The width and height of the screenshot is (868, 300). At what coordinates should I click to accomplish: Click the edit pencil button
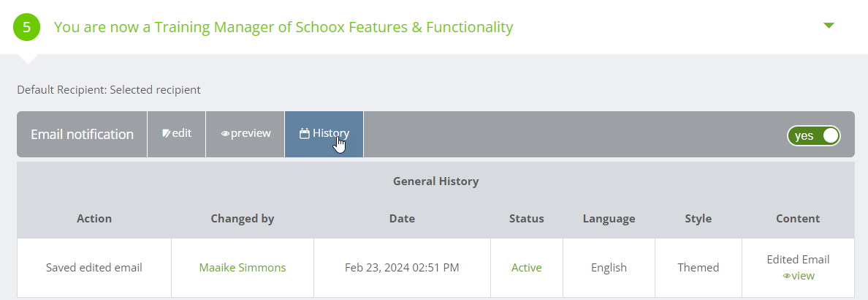tap(177, 134)
